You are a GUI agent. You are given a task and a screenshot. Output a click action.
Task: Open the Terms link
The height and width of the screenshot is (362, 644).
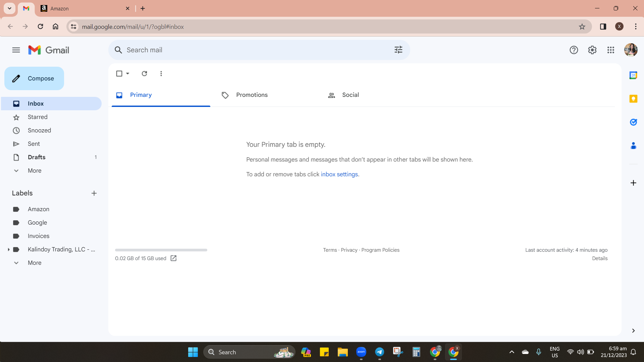[x=330, y=250]
